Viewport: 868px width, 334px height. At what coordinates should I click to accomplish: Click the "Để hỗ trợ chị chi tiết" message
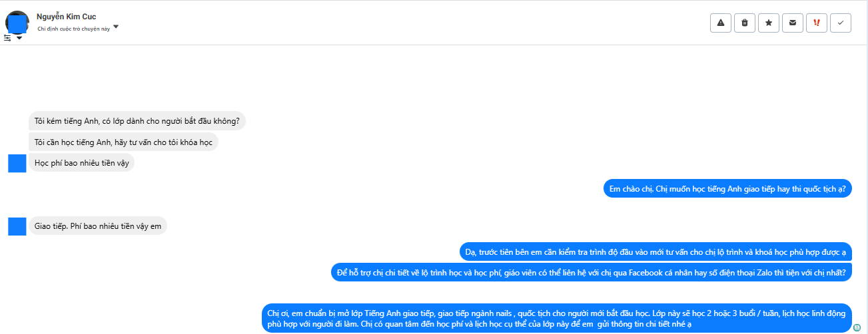(592, 273)
